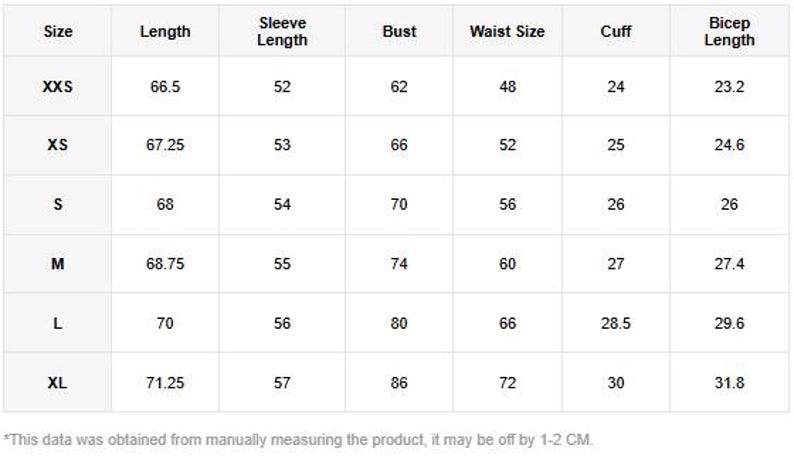This screenshot has height=462, width=794.
Task: Select the 60 waist size cell
Action: [507, 263]
